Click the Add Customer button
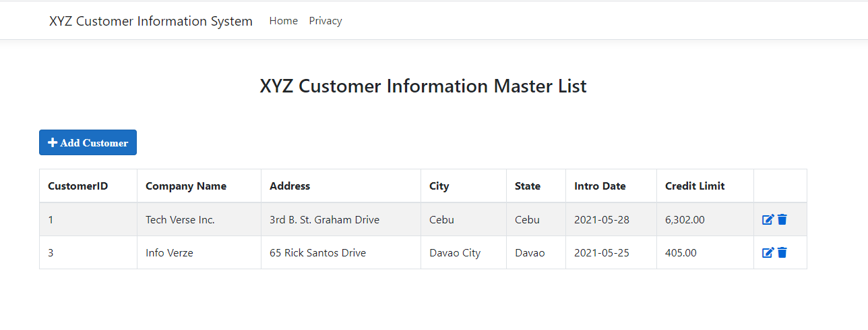This screenshot has height=330, width=868. [x=88, y=142]
